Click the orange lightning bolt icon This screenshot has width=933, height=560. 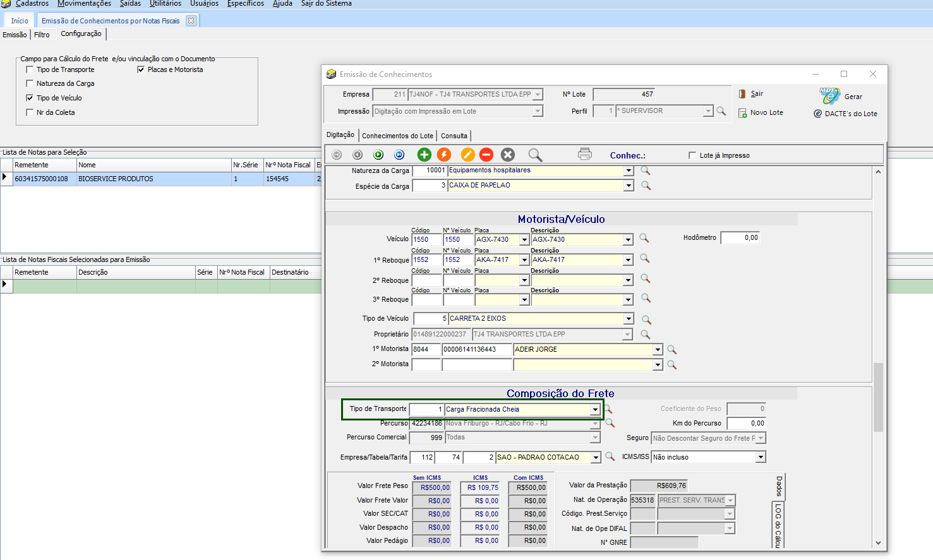point(445,155)
